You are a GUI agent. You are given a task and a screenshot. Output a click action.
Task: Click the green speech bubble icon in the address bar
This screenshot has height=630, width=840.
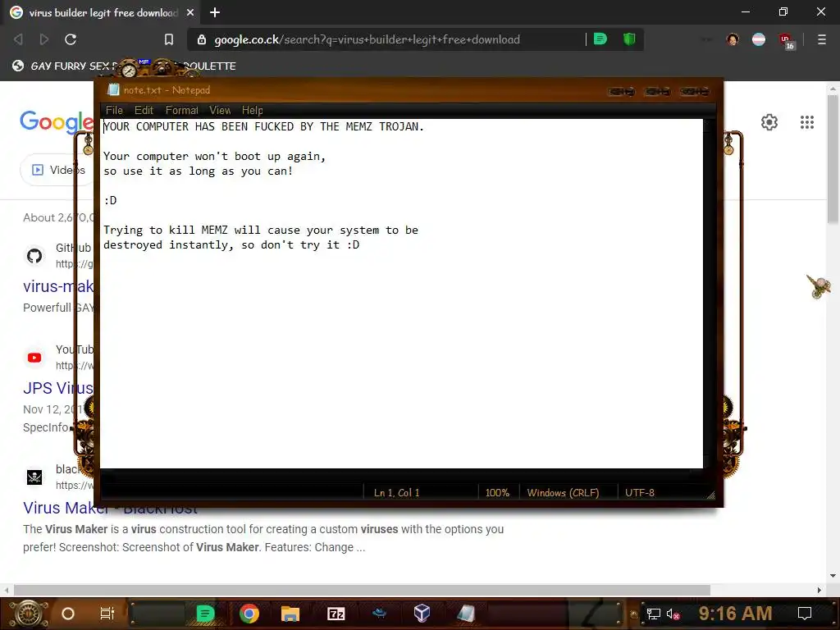click(x=600, y=39)
